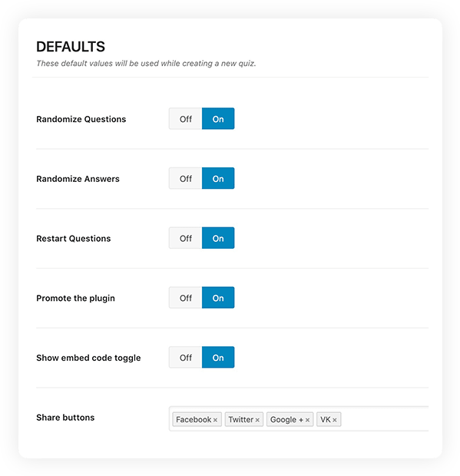
Task: Switch Restart Questions to On
Action: click(x=218, y=238)
